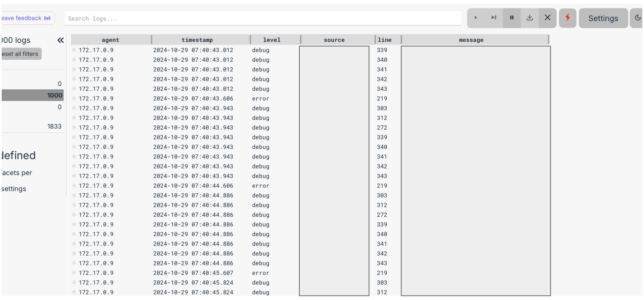Screen dimensions: 644x300
Task: Pause the live log stream
Action: tap(512, 18)
